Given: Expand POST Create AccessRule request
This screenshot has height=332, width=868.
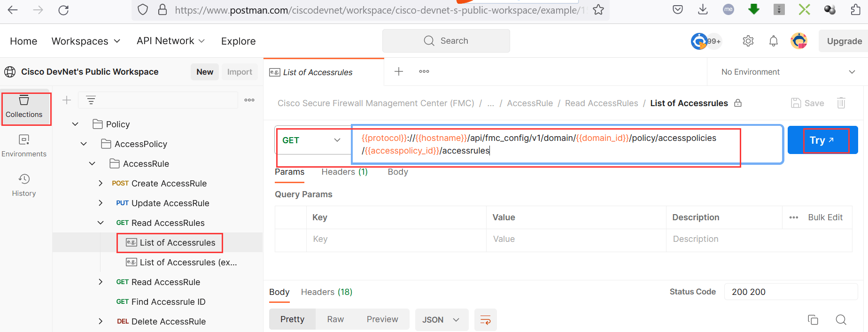Looking at the screenshot, I should 101,183.
